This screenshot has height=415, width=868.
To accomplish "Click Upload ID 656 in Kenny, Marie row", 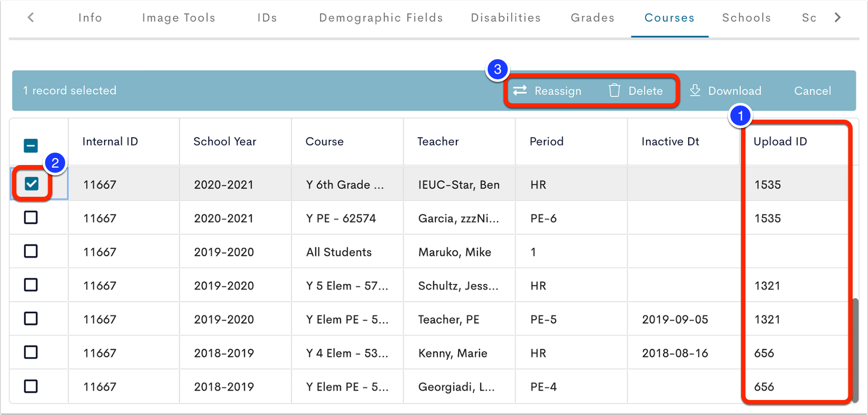I will click(x=764, y=353).
